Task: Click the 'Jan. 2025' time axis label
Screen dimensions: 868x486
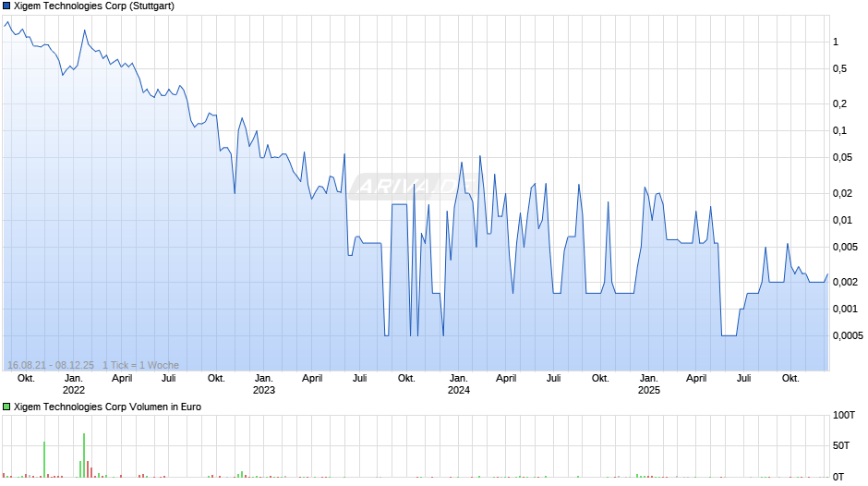Action: (x=649, y=384)
